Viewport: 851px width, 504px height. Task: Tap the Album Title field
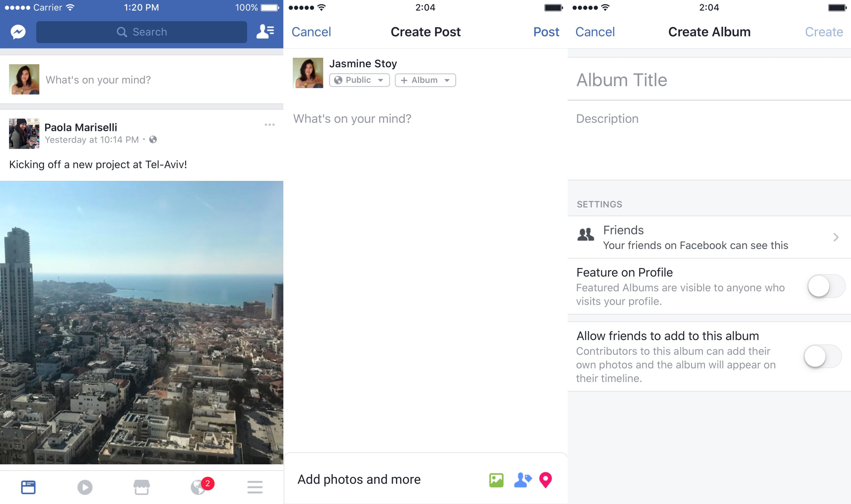point(709,79)
